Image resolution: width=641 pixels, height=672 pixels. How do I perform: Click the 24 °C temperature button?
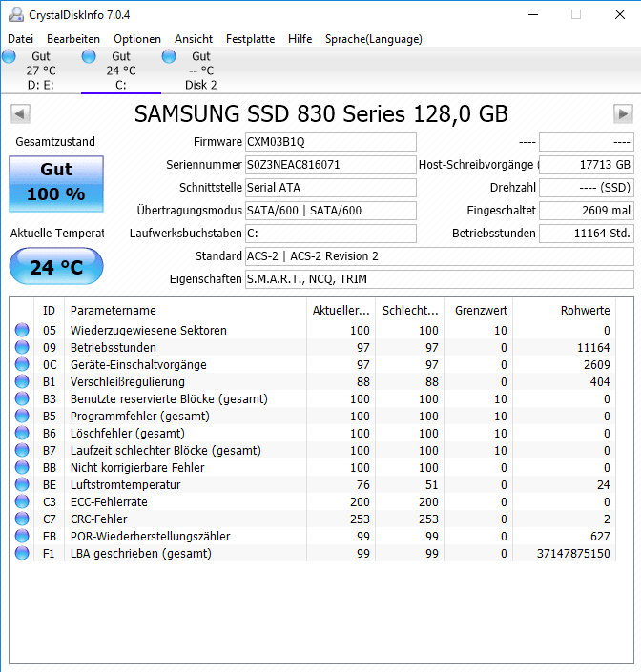[56, 266]
